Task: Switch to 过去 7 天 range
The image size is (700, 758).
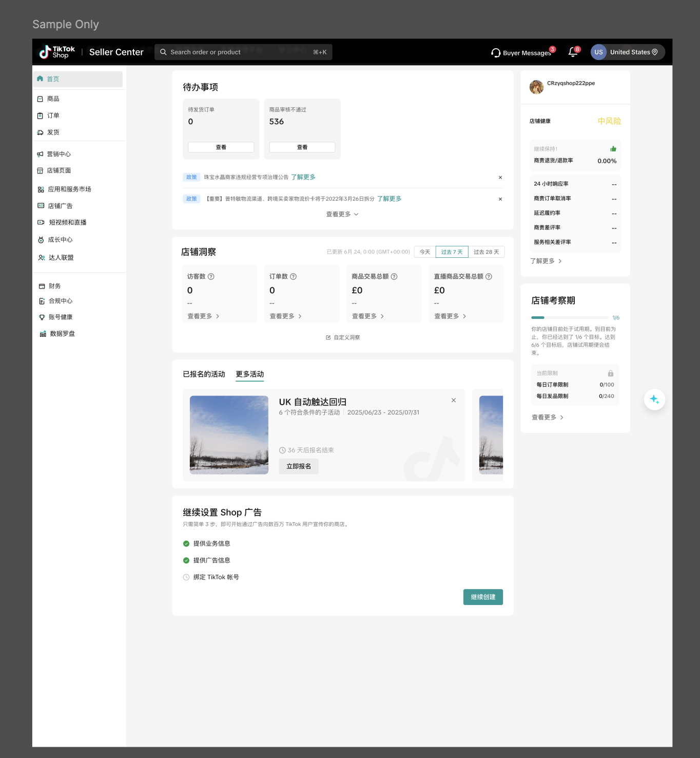Action: [452, 252]
